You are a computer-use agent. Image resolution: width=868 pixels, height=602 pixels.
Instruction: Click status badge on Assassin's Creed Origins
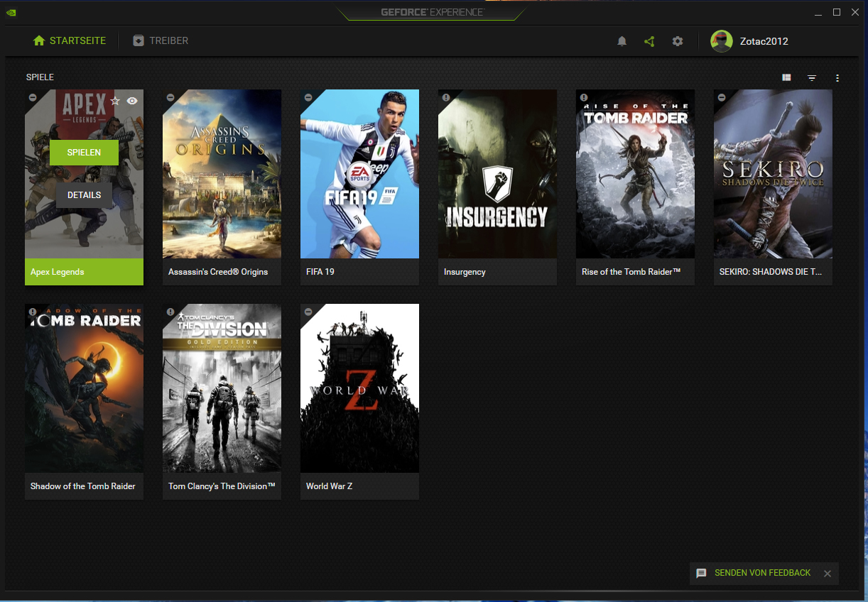tap(170, 97)
